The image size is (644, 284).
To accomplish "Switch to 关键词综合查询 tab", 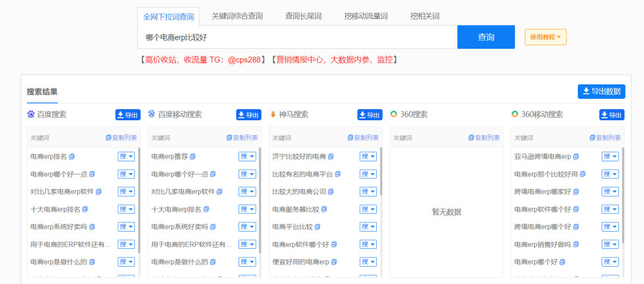I will [x=237, y=17].
